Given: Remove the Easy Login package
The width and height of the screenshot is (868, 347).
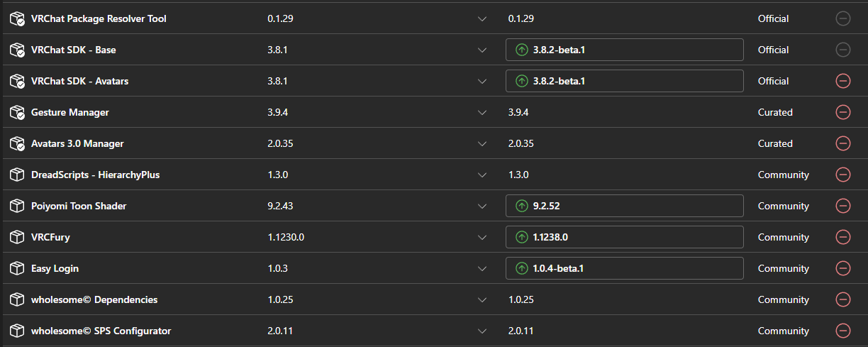Looking at the screenshot, I should point(843,268).
